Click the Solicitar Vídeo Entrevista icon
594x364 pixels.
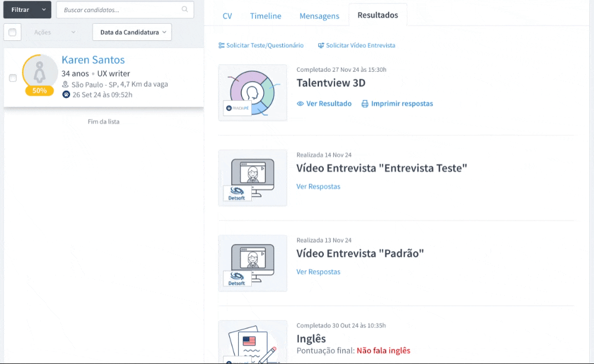click(x=321, y=46)
